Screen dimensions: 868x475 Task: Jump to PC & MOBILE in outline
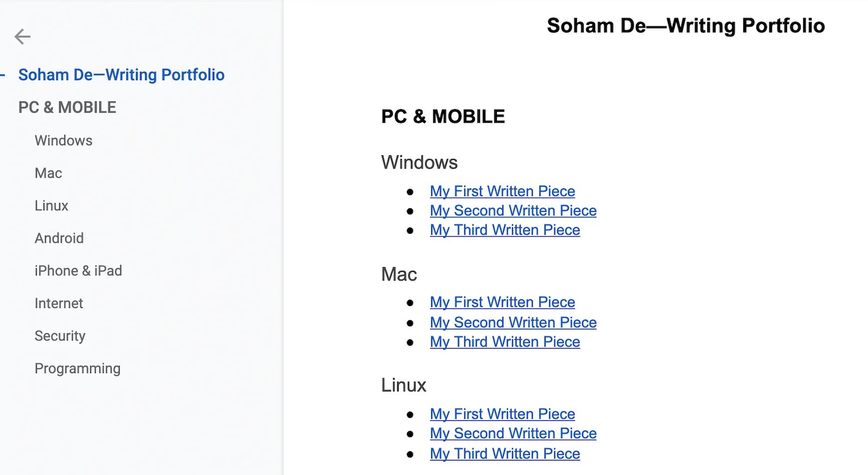point(67,107)
